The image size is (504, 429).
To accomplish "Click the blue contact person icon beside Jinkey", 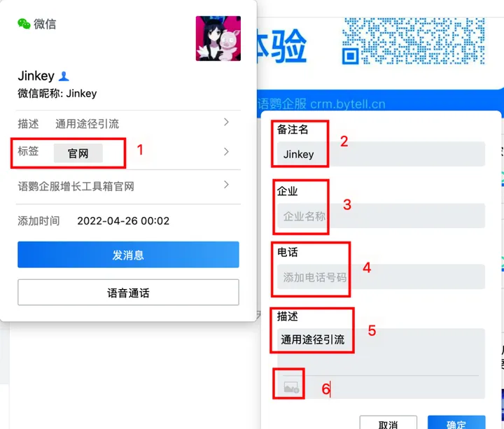I will (x=64, y=76).
